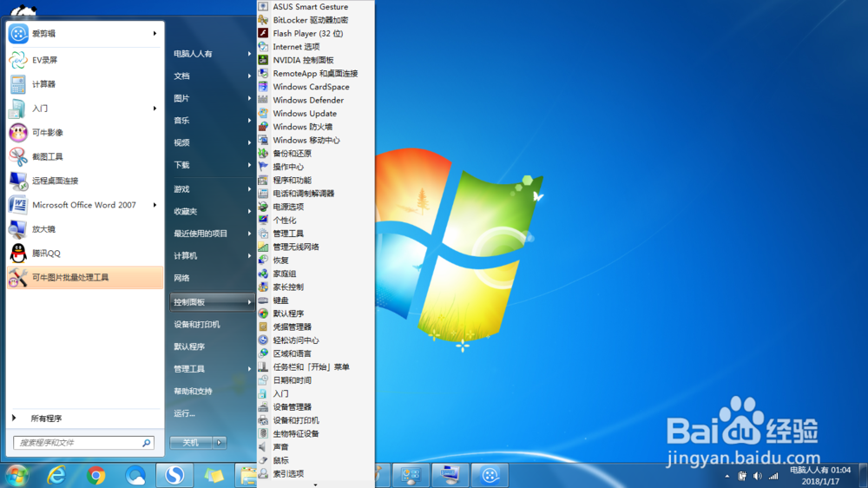The height and width of the screenshot is (488, 868).
Task: Expand 入门 submenu arrow
Action: click(x=155, y=109)
